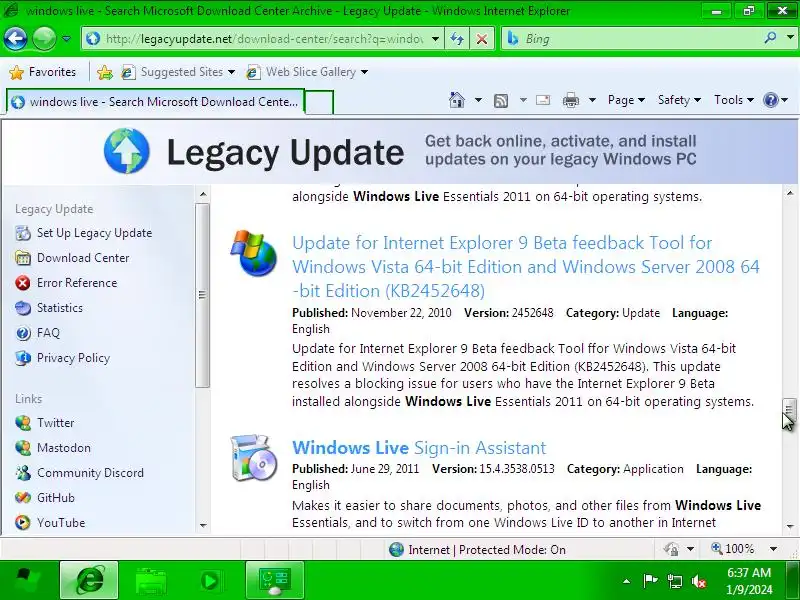
Task: Refresh the page with the Refresh icon
Action: coord(457,39)
